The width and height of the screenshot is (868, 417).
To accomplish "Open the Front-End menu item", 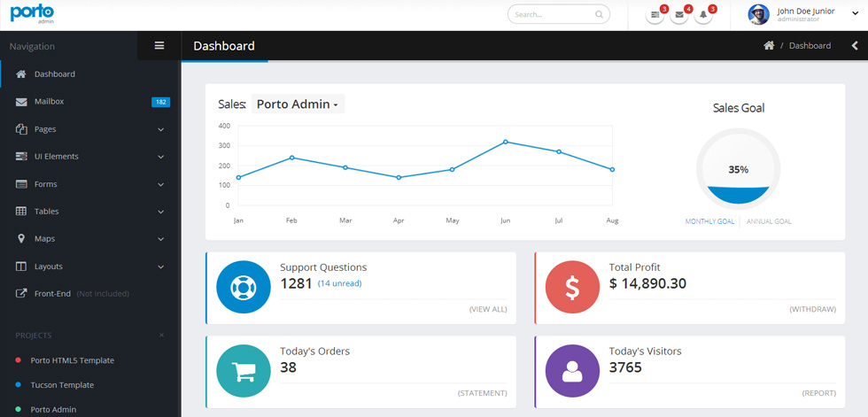I will pos(90,294).
